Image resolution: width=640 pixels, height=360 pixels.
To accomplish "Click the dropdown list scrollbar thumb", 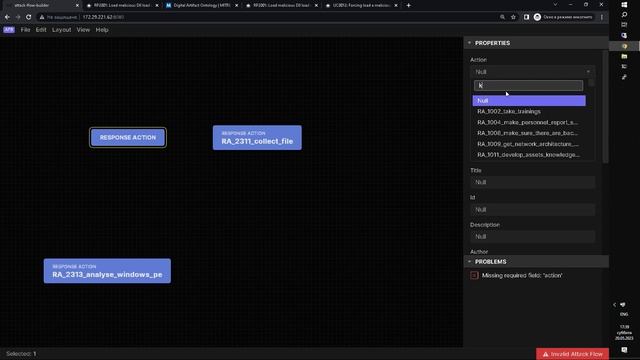I will point(591,83).
